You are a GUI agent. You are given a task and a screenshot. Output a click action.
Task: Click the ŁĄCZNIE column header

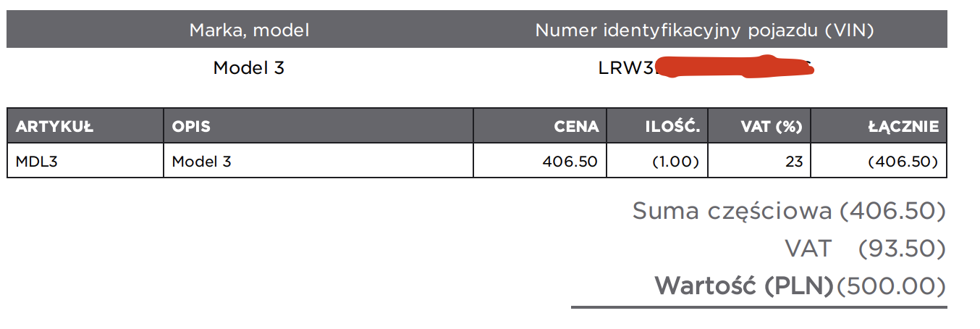pyautogui.click(x=879, y=126)
